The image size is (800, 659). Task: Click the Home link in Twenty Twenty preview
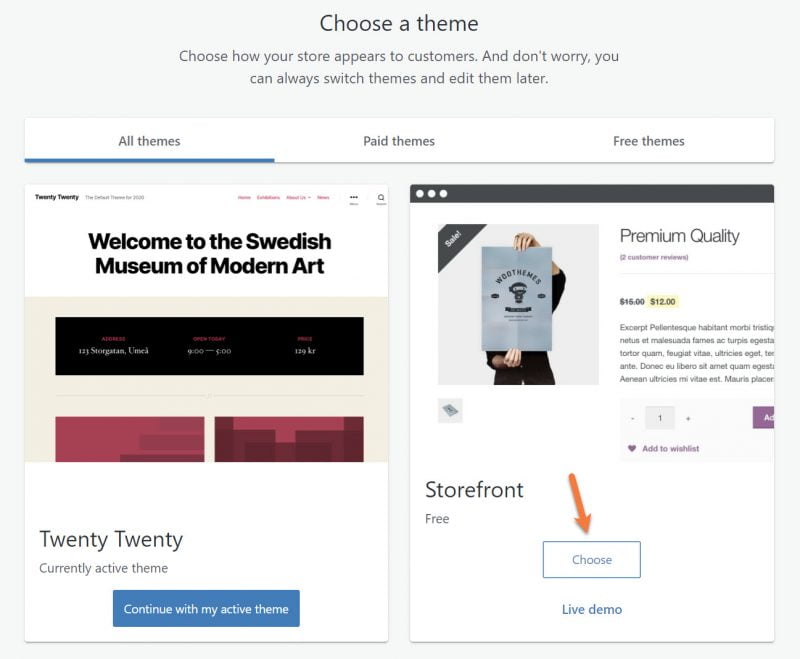244,197
